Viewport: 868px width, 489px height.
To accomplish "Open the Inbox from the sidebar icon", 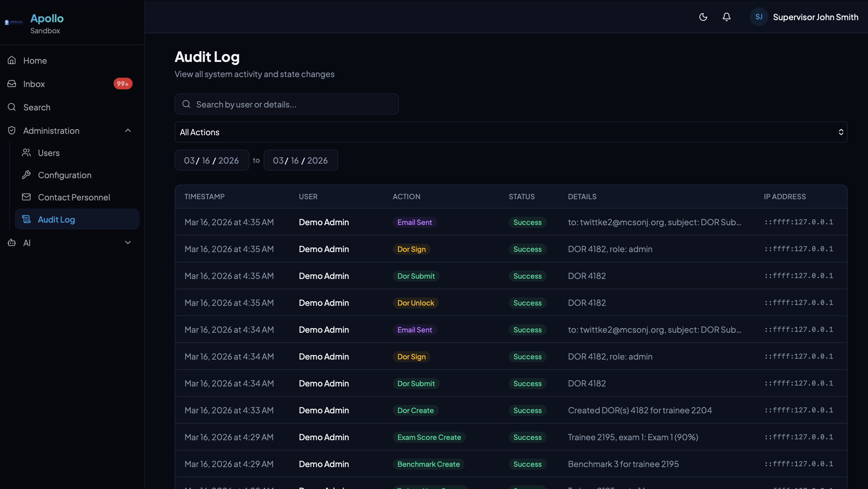I will tap(11, 84).
